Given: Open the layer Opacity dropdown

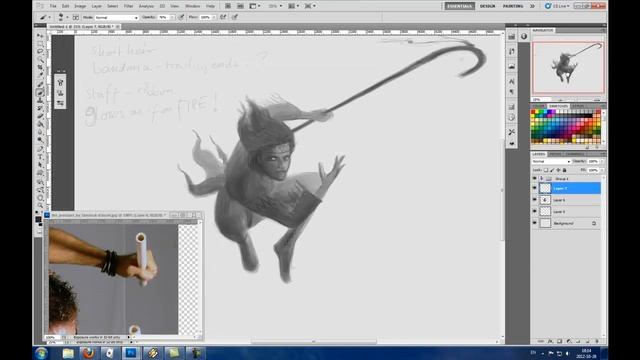Looking at the screenshot, I should tap(602, 162).
